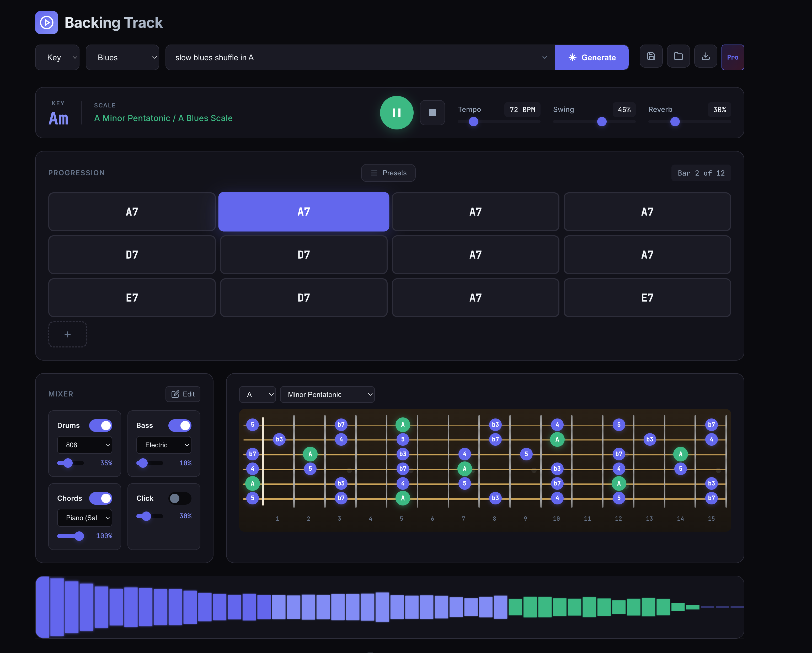The width and height of the screenshot is (812, 653).
Task: Click the Backing Track app logo
Action: pos(47,23)
